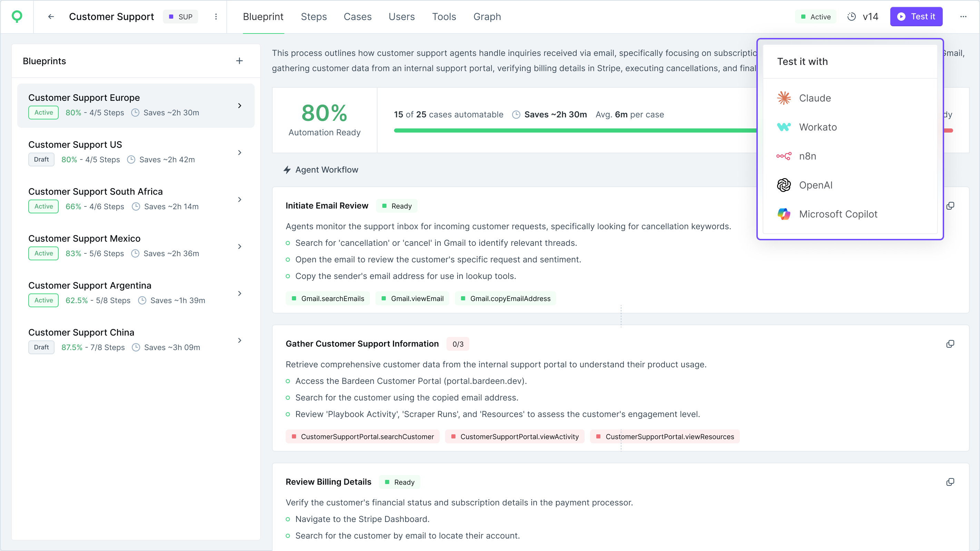
Task: Expand the Customer Support China blueprint chevron
Action: point(240,340)
